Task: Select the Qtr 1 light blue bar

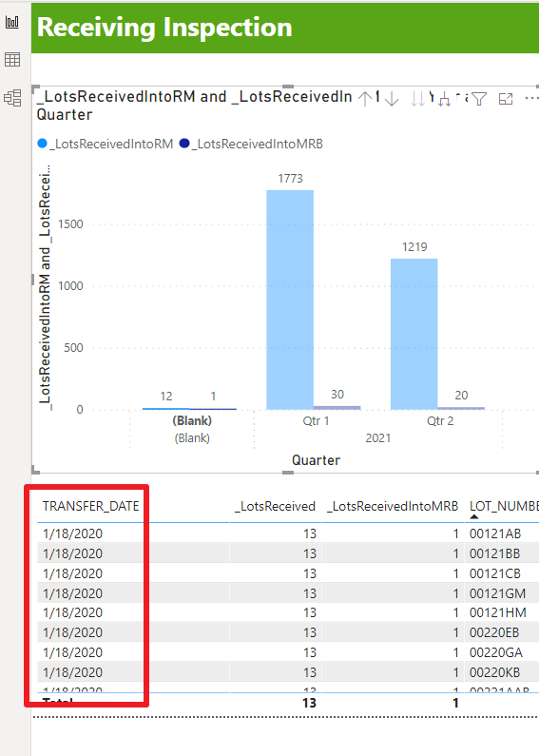Action: coord(290,300)
